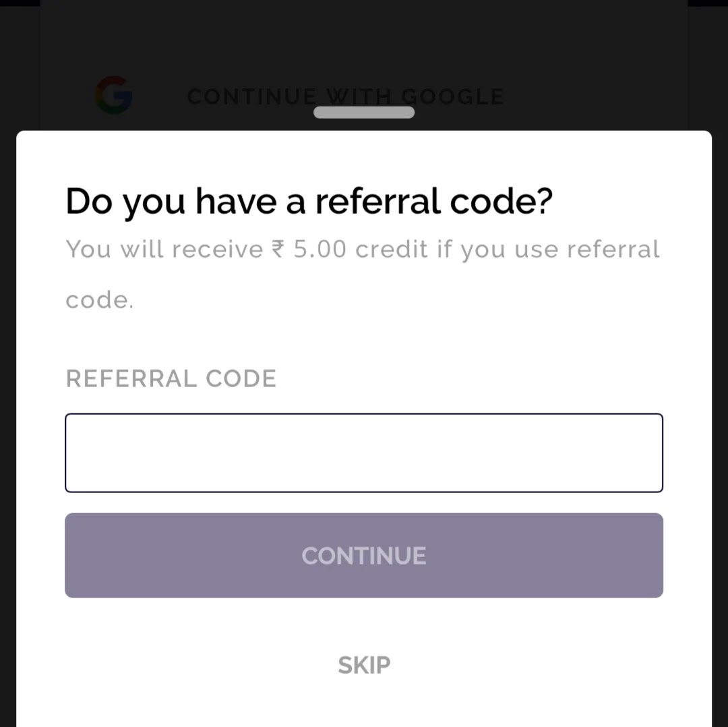Viewport: 728px width, 727px height.
Task: Tap the Google logo icon
Action: pos(114,95)
